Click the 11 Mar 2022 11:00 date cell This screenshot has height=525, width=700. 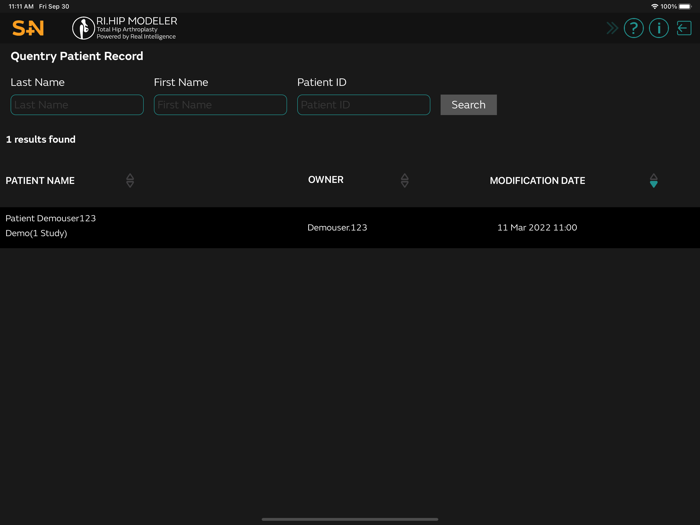(537, 227)
